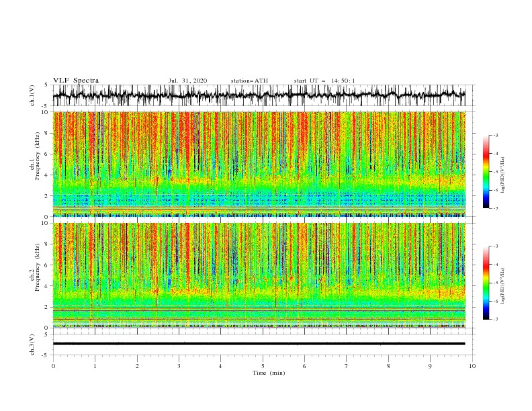
Task: Click tick label "5" on the time axis
Action: click(x=263, y=366)
